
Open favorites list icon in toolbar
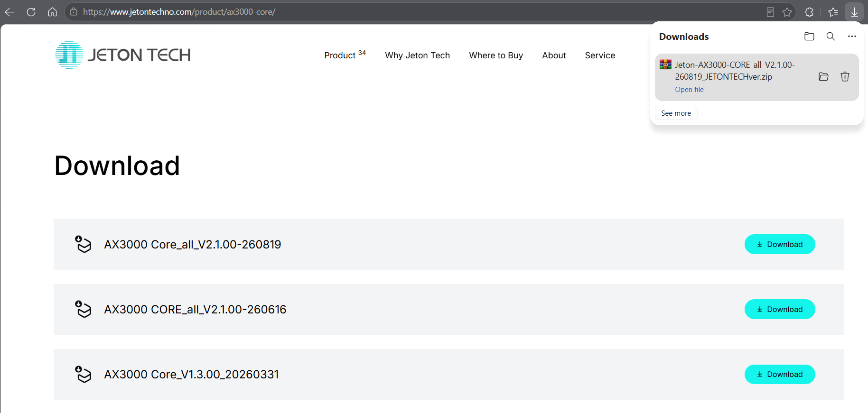coord(833,12)
